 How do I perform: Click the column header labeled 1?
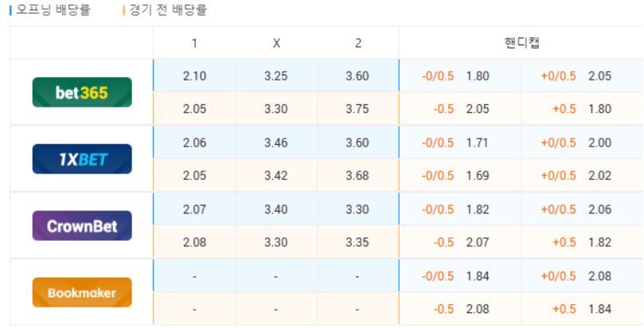pos(194,43)
